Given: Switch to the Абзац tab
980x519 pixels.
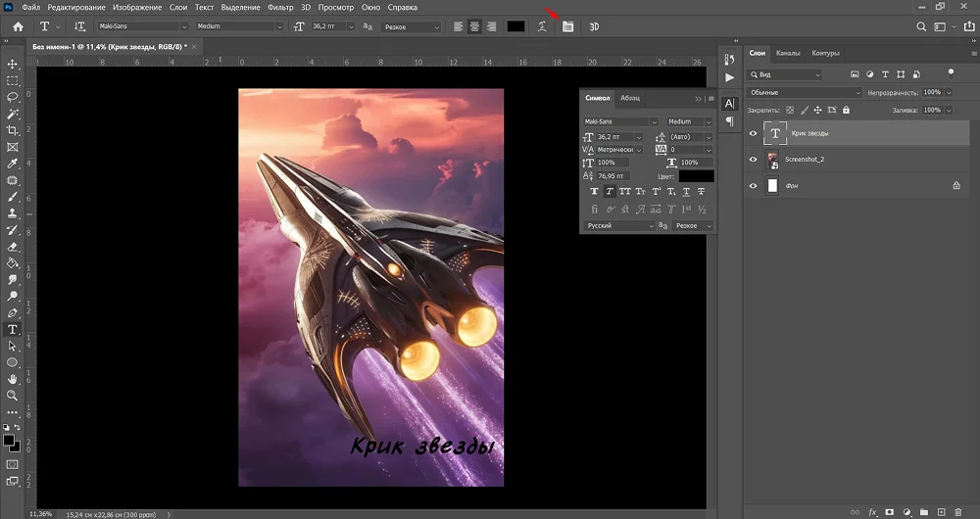Looking at the screenshot, I should 630,98.
